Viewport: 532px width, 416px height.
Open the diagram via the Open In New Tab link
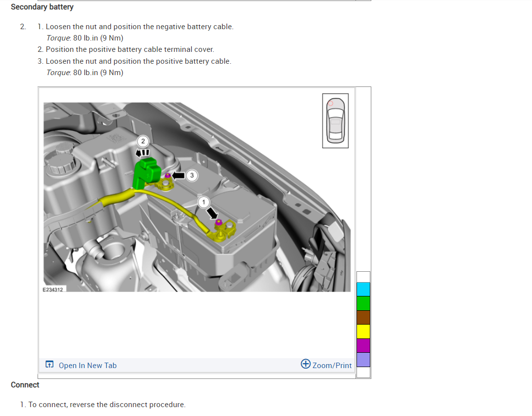[x=88, y=365]
